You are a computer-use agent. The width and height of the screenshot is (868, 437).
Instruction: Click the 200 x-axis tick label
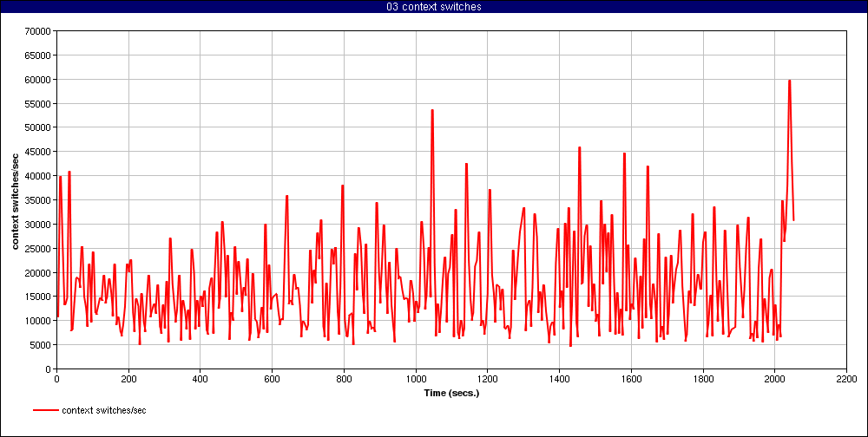click(x=128, y=379)
